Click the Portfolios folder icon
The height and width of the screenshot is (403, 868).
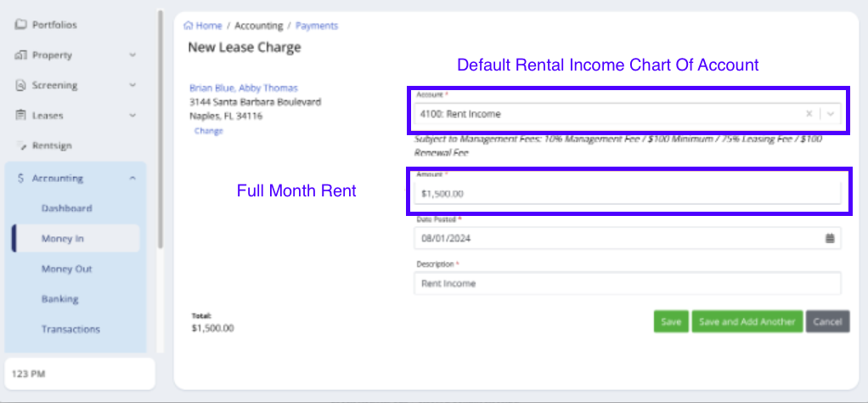[21, 25]
